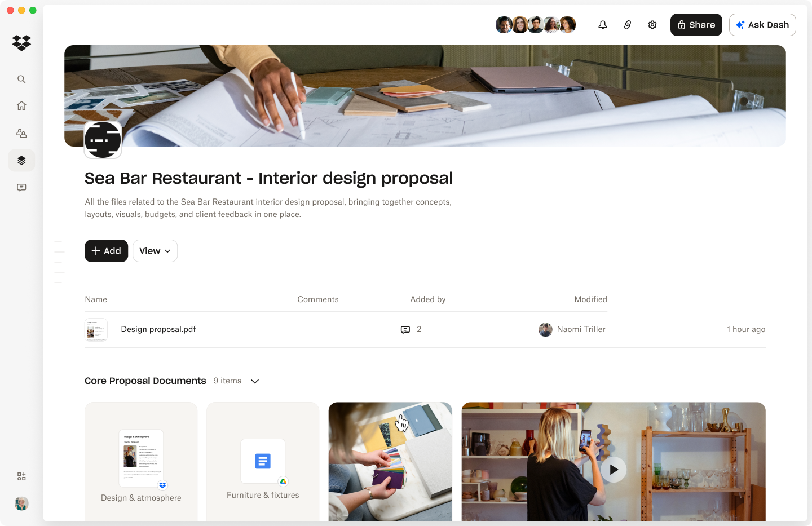Click the section outline lines beside Add

59,262
